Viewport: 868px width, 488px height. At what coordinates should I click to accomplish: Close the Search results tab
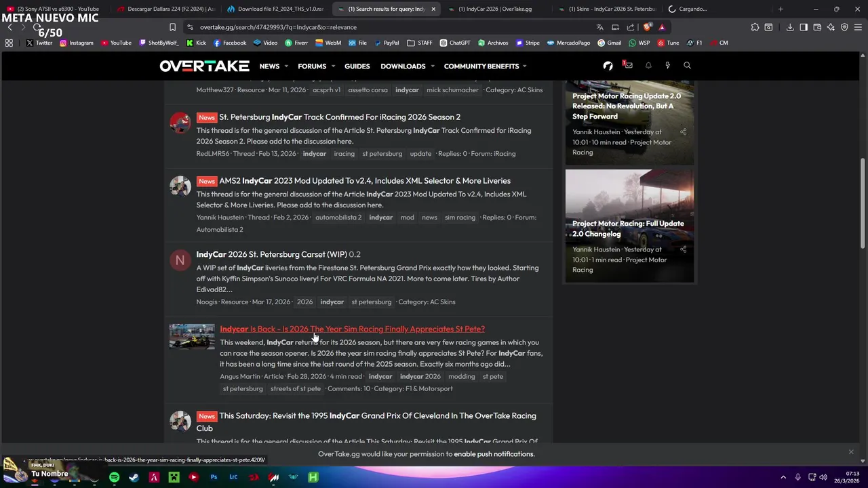coord(433,9)
